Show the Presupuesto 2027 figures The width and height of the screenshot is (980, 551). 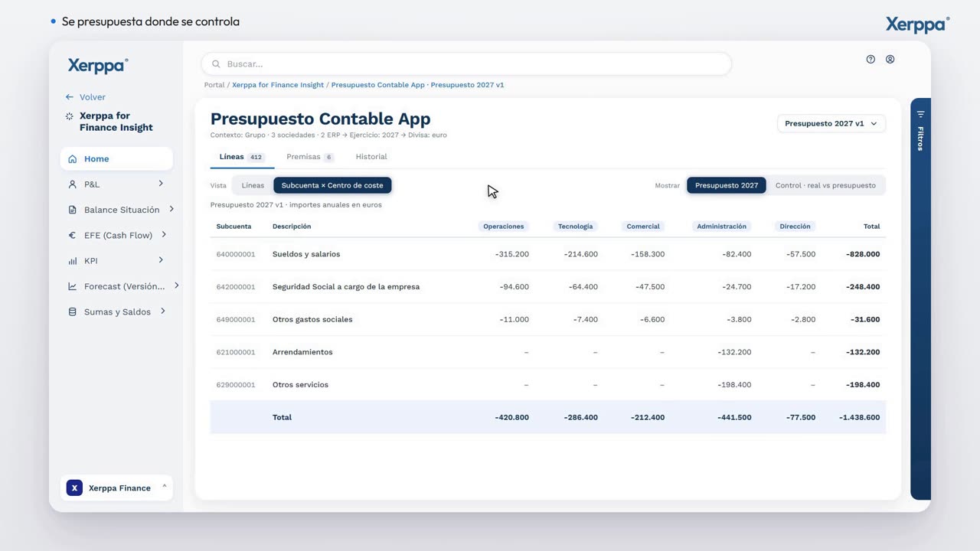pyautogui.click(x=726, y=185)
